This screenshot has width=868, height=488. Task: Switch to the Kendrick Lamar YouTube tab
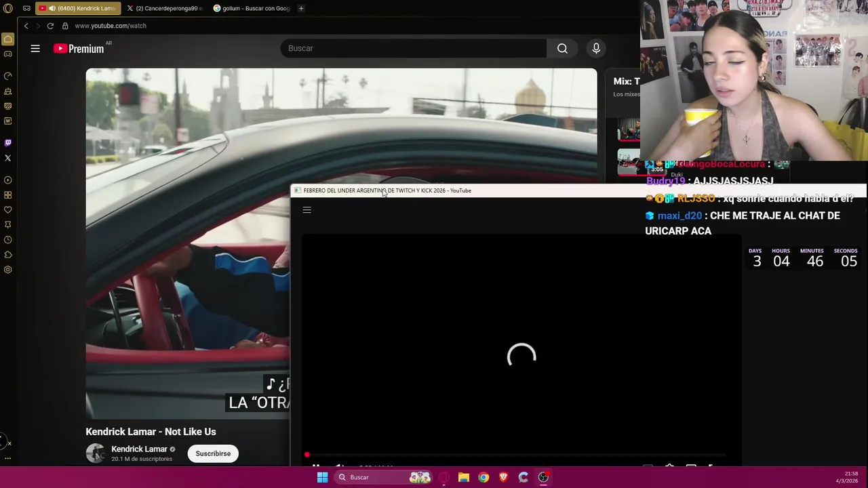(77, 8)
